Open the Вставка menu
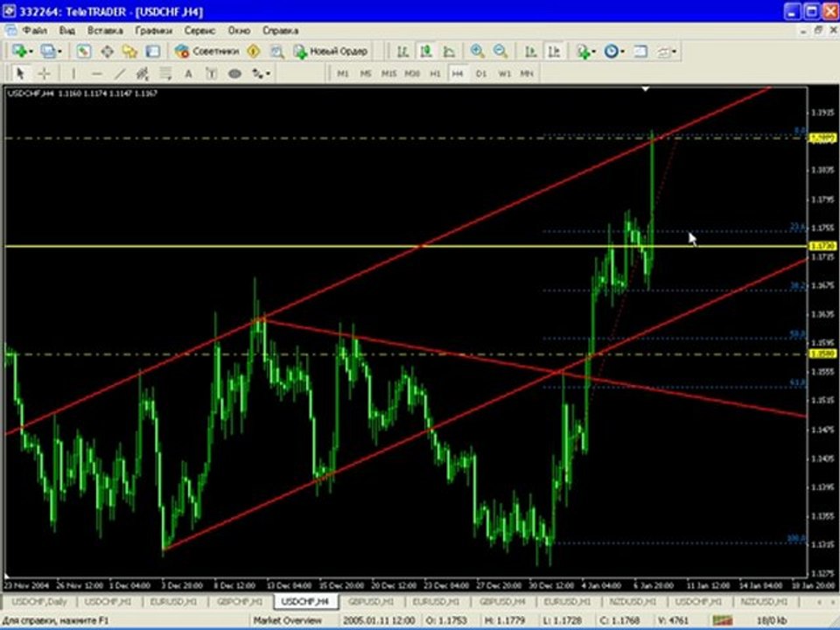This screenshot has height=630, width=840. 105,31
